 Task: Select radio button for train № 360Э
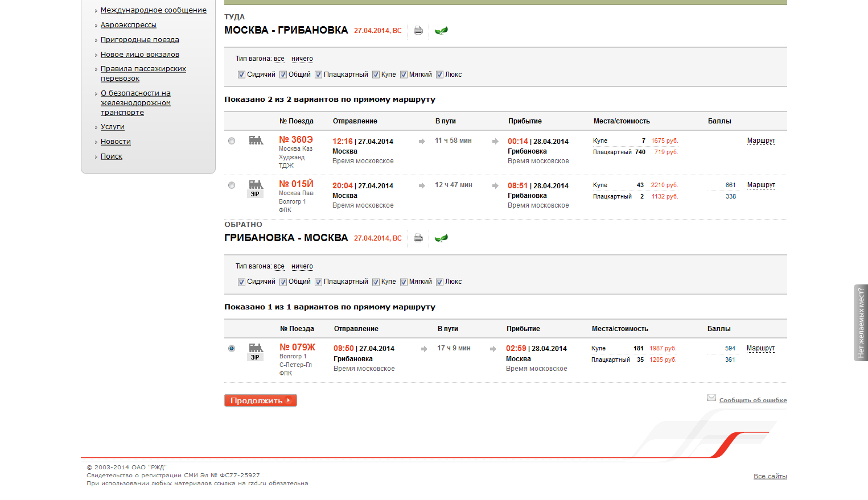pos(232,141)
